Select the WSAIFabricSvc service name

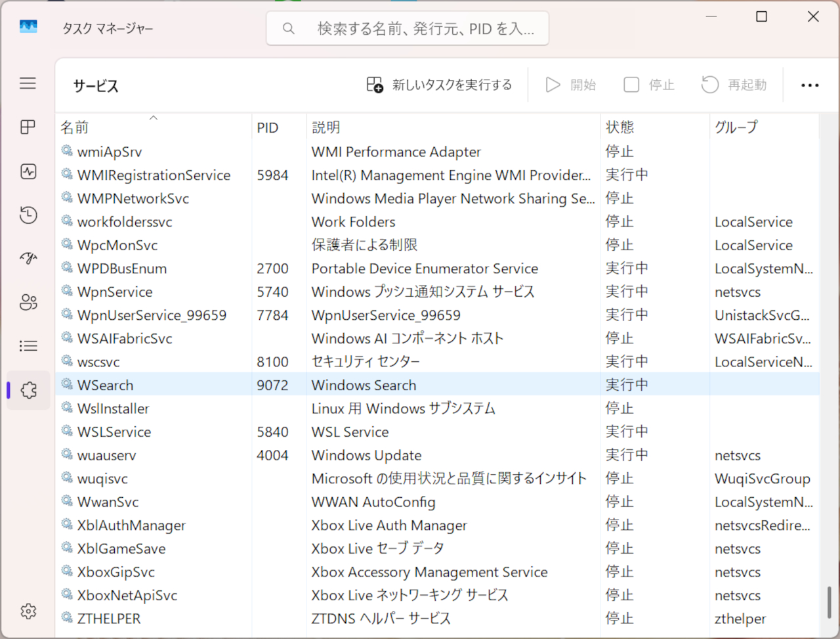[125, 339]
